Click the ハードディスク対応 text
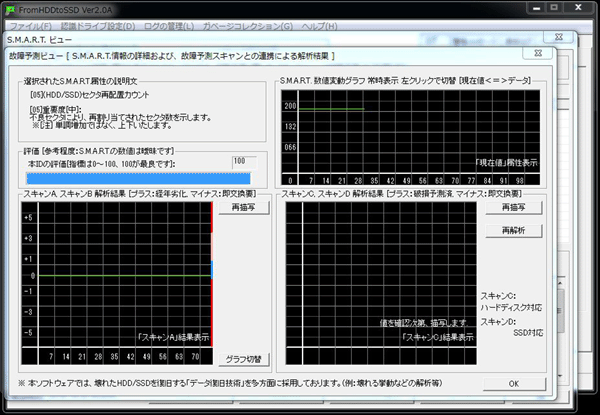Screen dimensions: 600x415 click(x=511, y=308)
